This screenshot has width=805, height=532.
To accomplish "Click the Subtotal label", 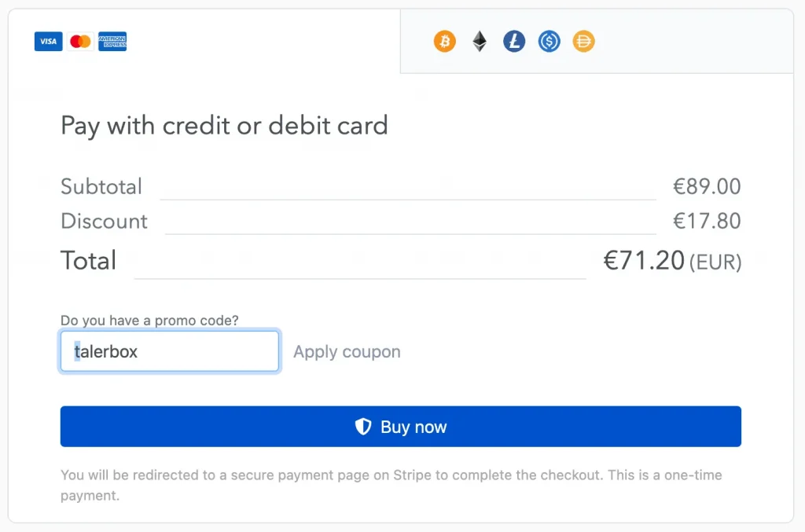I will pos(101,187).
